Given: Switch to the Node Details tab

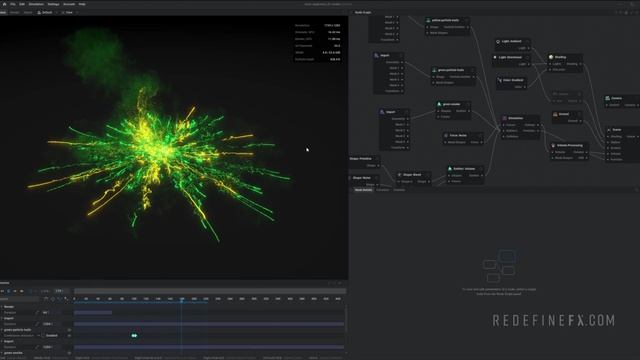Looking at the screenshot, I should 363,190.
